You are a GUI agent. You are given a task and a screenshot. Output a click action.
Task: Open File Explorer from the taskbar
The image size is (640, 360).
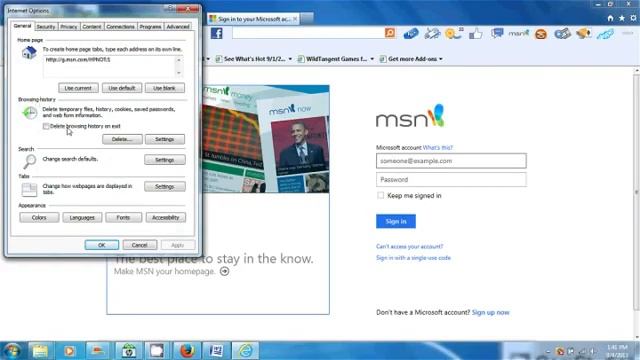(x=40, y=351)
